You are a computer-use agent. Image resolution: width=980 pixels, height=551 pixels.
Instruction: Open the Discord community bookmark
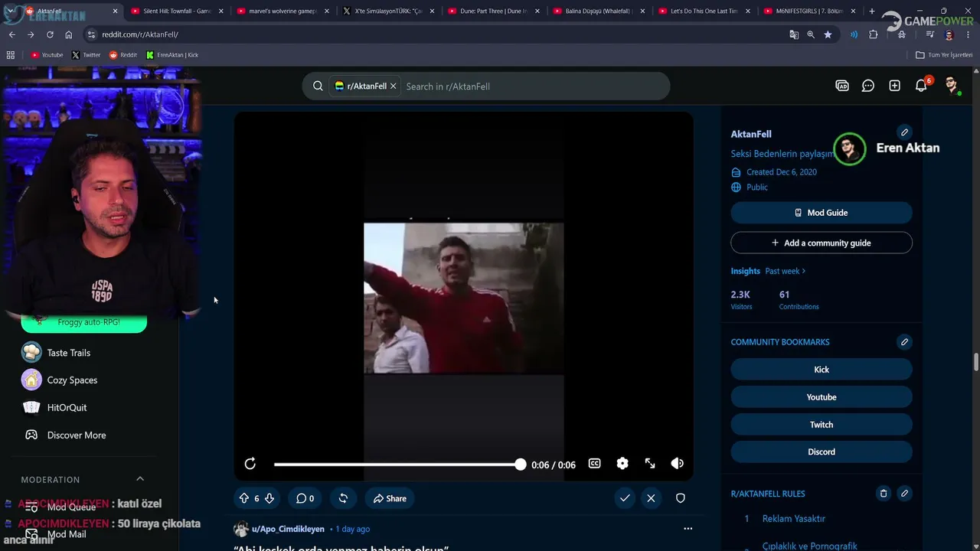pos(822,452)
